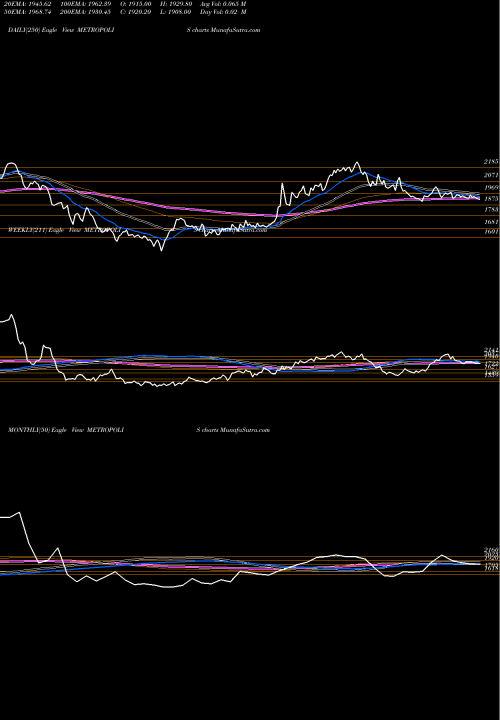Select the 100EMA: 1962.39 reading

pos(85,4)
